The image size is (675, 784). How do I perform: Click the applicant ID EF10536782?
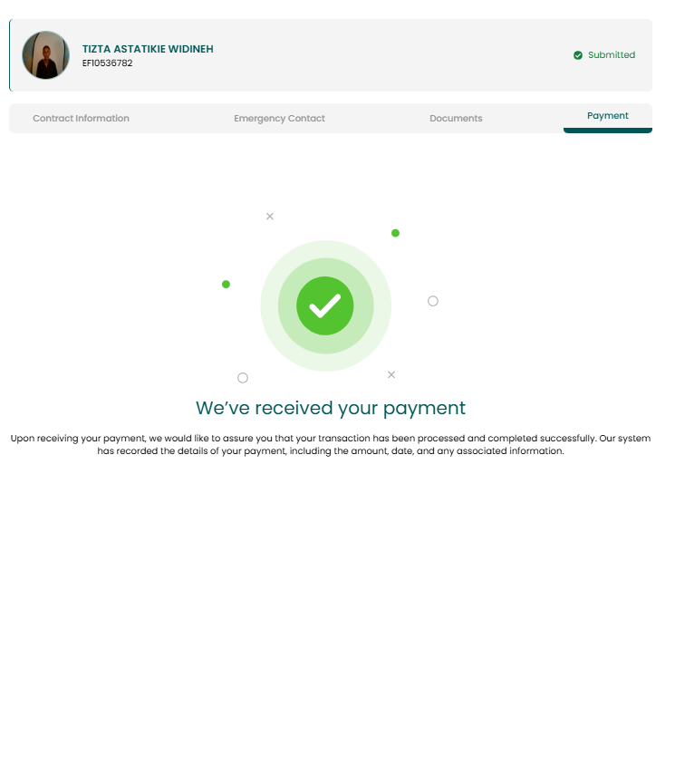click(108, 63)
